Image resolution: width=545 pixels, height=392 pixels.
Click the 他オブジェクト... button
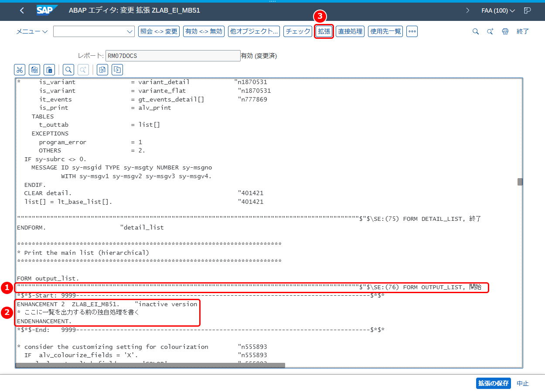[x=254, y=31]
